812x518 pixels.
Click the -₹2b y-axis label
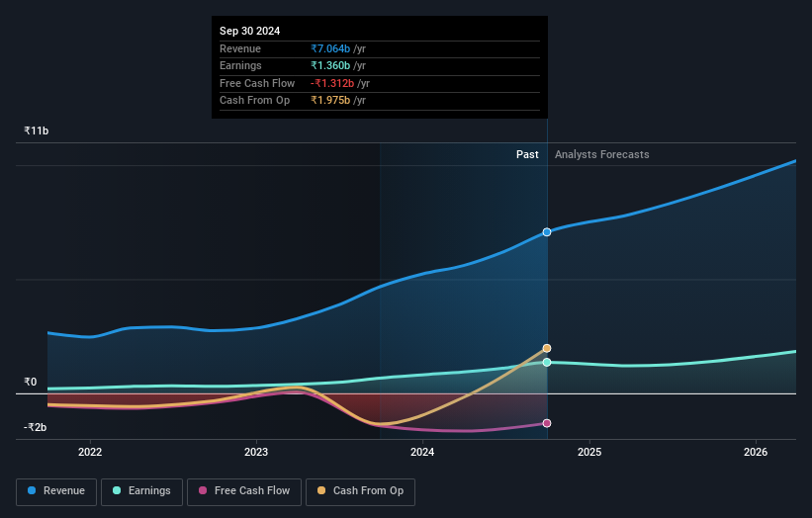36,427
